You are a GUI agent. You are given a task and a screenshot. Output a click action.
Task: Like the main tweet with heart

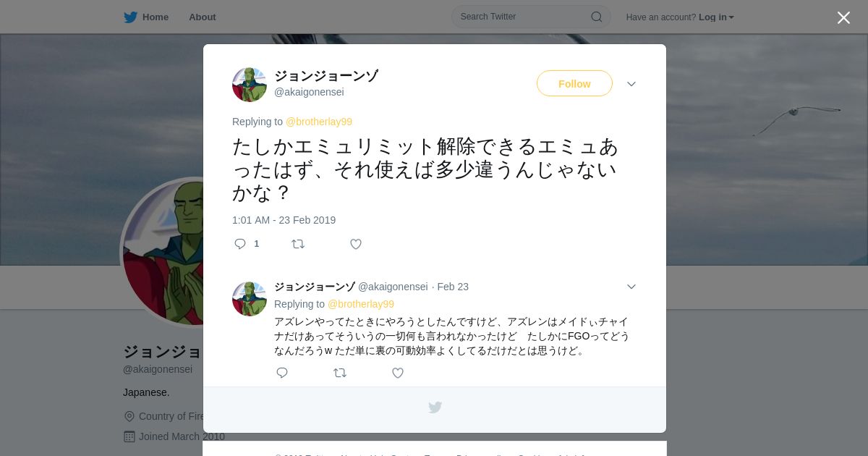coord(356,244)
